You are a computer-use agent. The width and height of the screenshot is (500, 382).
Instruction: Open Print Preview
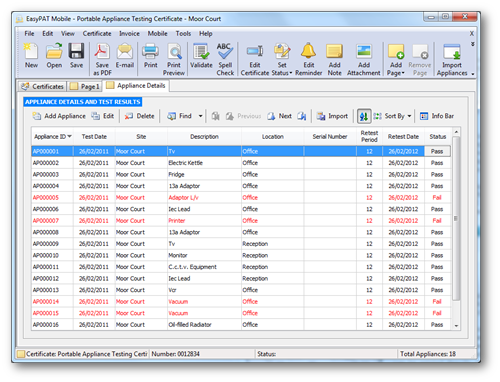click(174, 59)
